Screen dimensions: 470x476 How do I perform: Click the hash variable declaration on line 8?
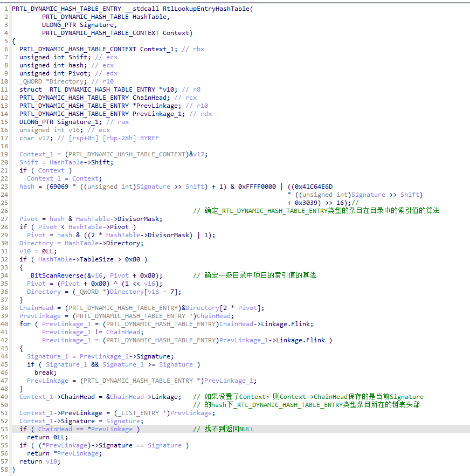(x=53, y=65)
